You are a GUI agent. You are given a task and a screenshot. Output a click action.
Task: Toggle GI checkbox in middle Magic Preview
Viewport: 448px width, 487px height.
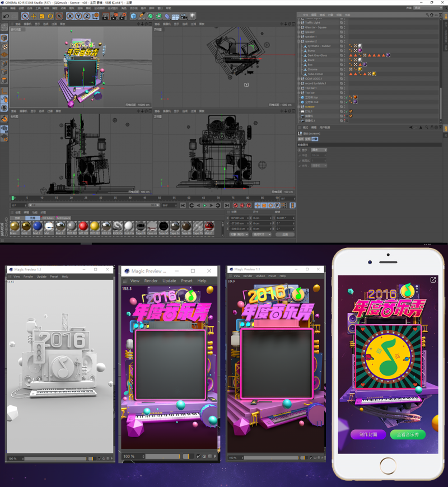[x=199, y=456]
